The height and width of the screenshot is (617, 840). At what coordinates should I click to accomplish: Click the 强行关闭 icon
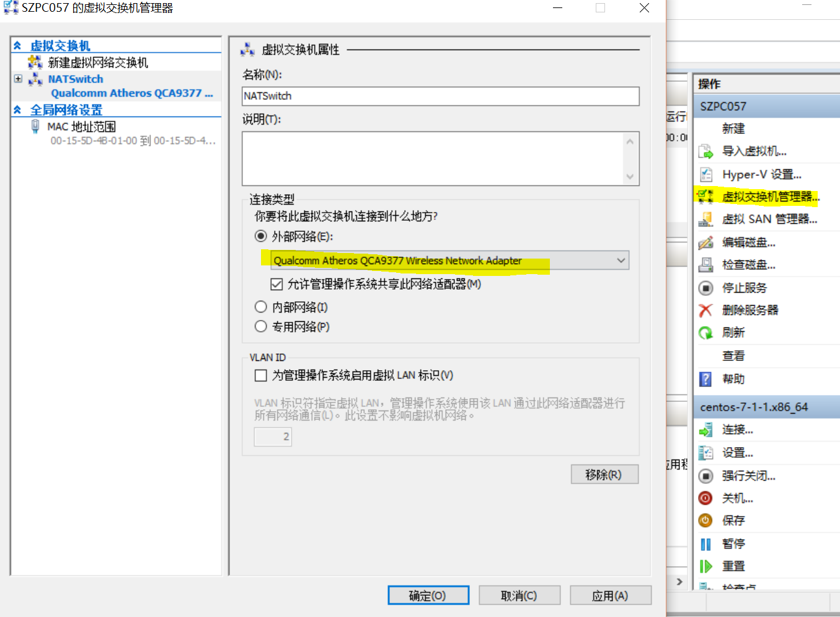pyautogui.click(x=705, y=476)
